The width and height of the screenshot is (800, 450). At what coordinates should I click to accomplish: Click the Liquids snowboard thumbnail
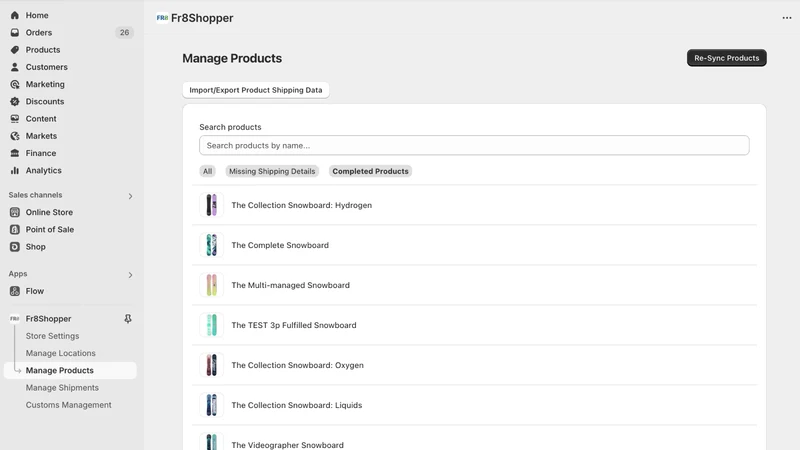pyautogui.click(x=211, y=405)
